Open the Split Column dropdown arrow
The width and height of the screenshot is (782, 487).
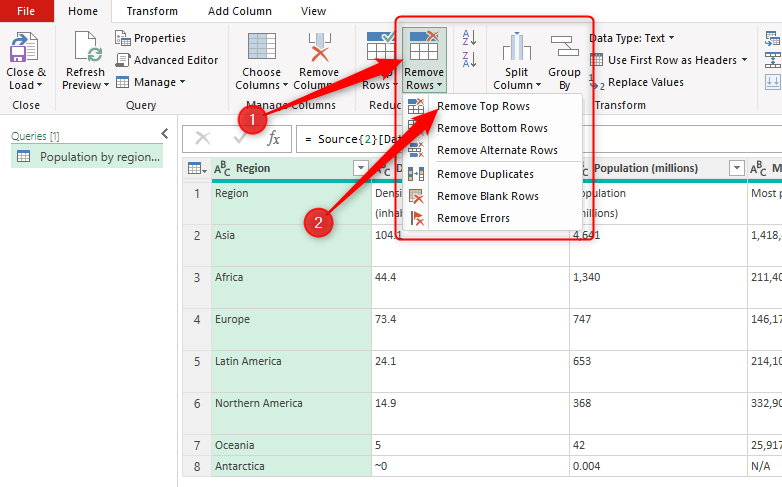[x=539, y=85]
